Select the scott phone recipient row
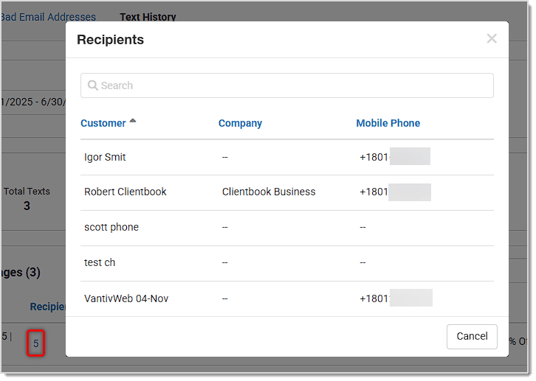536x381 pixels. point(289,228)
